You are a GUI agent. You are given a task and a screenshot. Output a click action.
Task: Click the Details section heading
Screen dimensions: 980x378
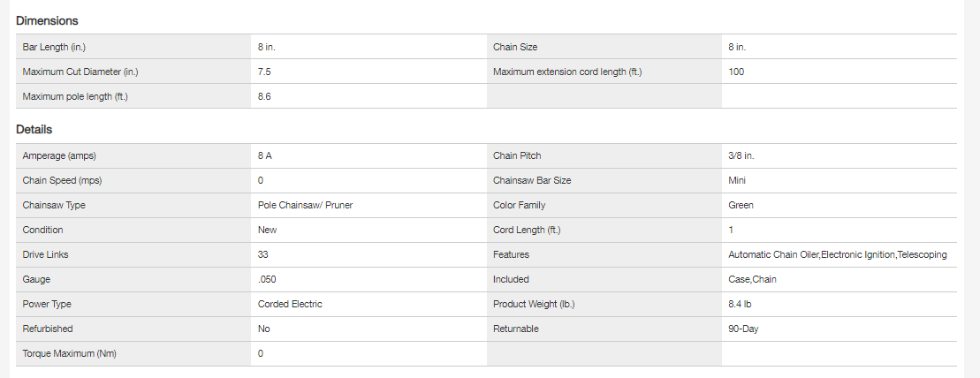point(34,130)
